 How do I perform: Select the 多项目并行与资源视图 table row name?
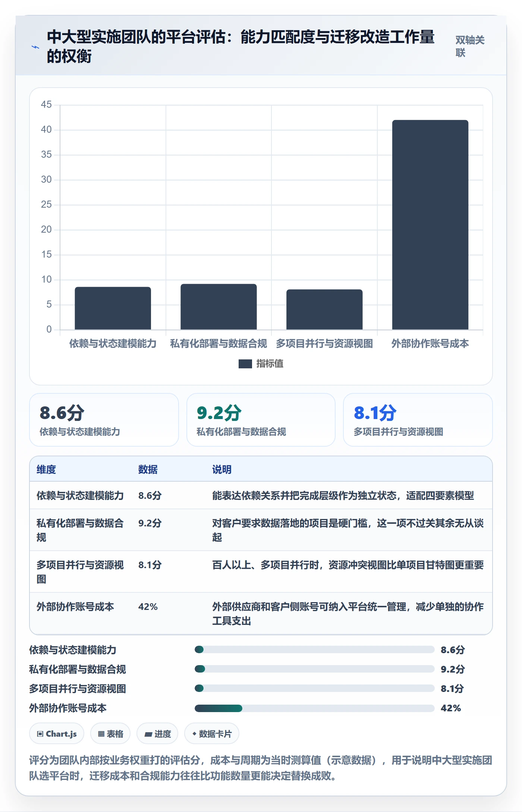80,572
